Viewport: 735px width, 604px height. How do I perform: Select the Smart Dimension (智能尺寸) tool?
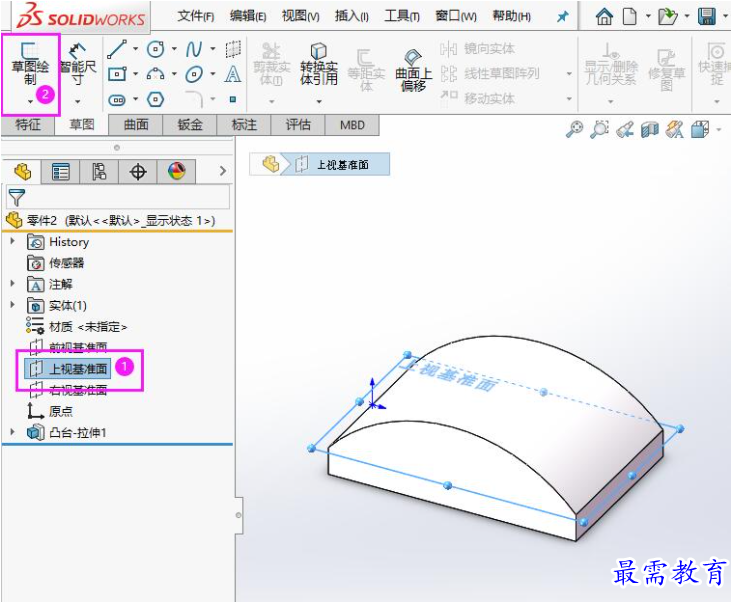78,65
